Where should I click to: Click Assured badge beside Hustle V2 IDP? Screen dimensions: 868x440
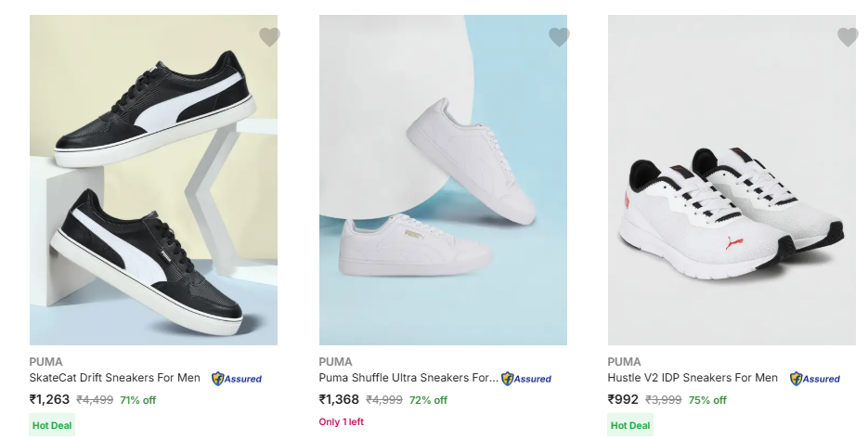click(815, 379)
